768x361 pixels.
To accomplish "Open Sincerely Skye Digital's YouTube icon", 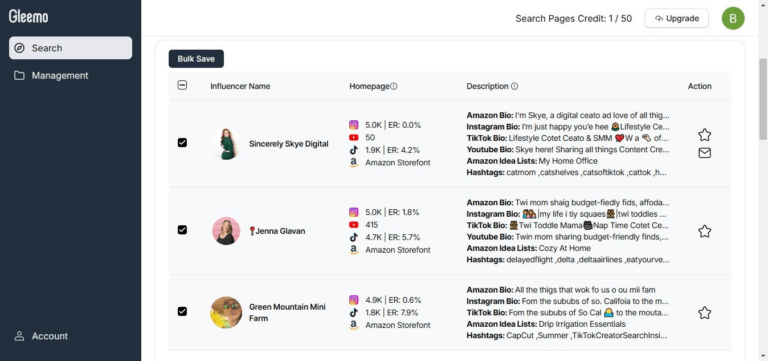I will (x=354, y=138).
